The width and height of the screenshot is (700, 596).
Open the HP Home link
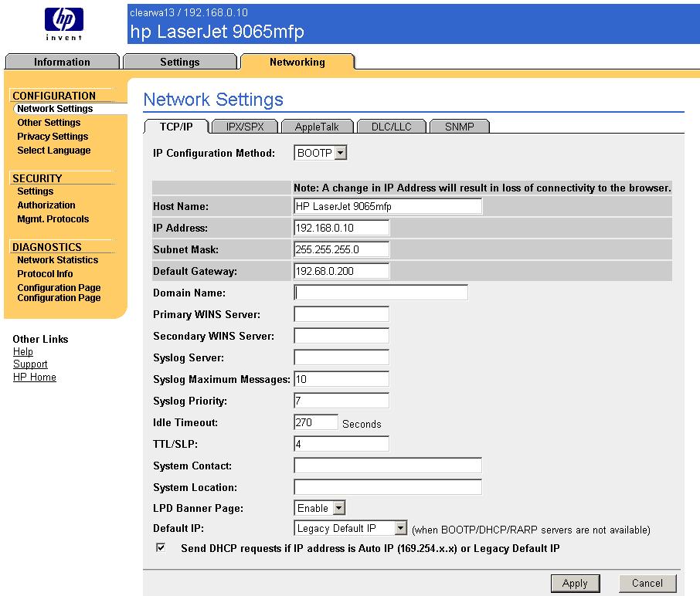34,377
